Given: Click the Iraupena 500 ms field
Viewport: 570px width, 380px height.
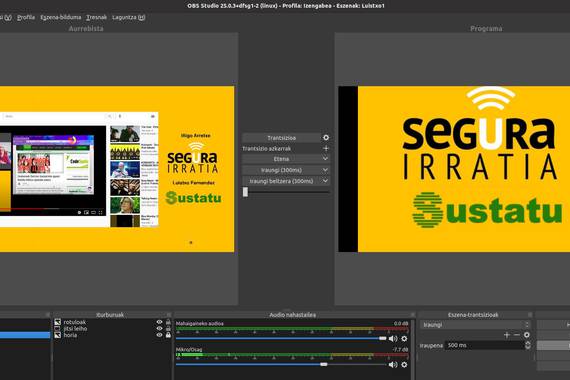Looking at the screenshot, I should click(x=485, y=345).
